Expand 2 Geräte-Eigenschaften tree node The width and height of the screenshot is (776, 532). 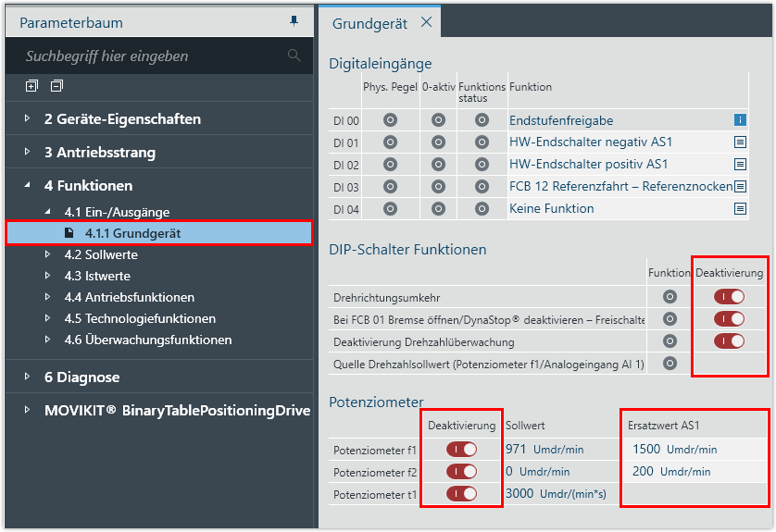28,118
